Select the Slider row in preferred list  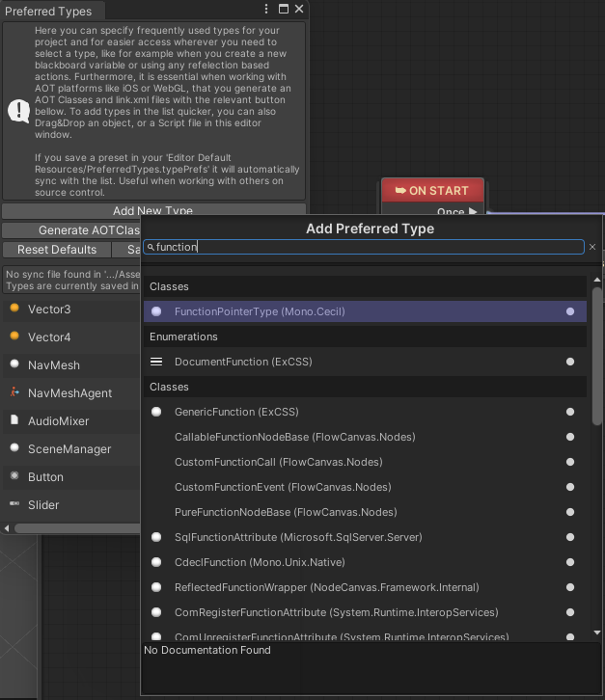click(71, 505)
